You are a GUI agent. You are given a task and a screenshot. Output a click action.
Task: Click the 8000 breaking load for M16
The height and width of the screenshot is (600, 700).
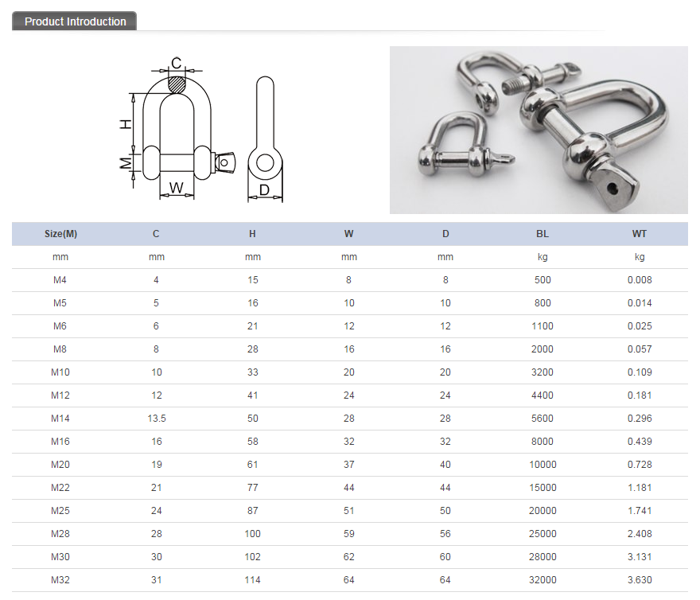pos(542,442)
